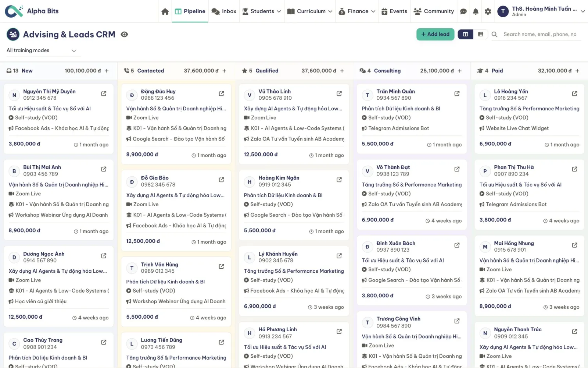Add a lead to the Paid column
Image resolution: width=588 pixels, height=368 pixels.
point(577,71)
